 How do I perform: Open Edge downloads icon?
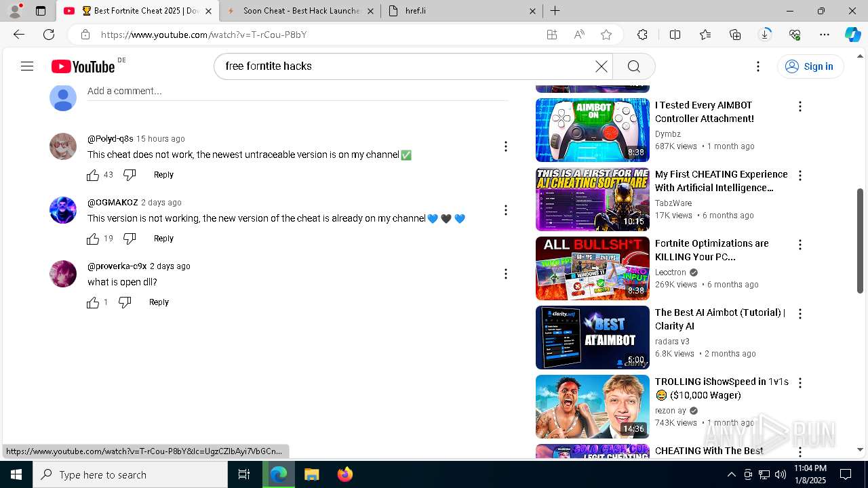point(765,35)
